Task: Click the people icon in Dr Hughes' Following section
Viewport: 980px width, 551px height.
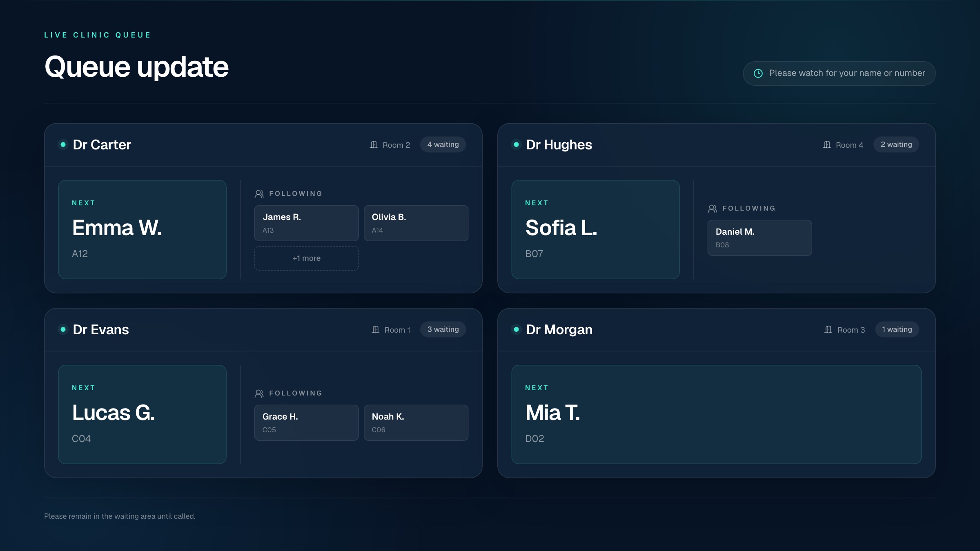Action: (x=713, y=209)
